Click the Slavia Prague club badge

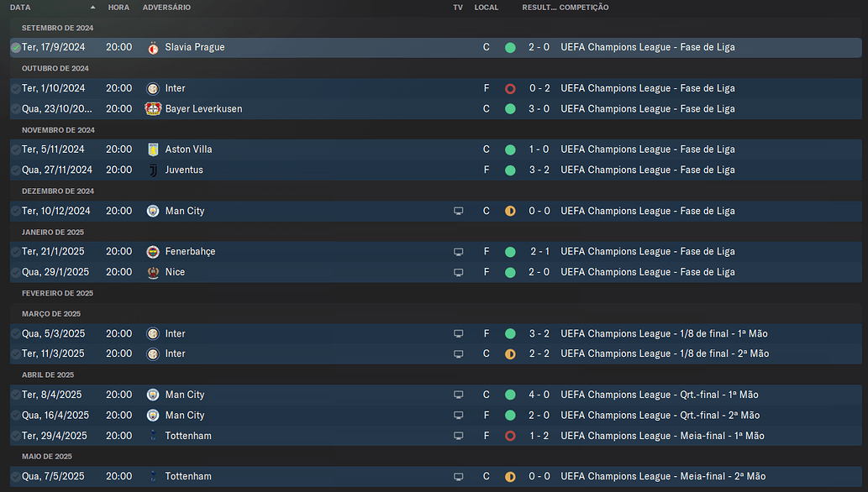click(x=152, y=48)
